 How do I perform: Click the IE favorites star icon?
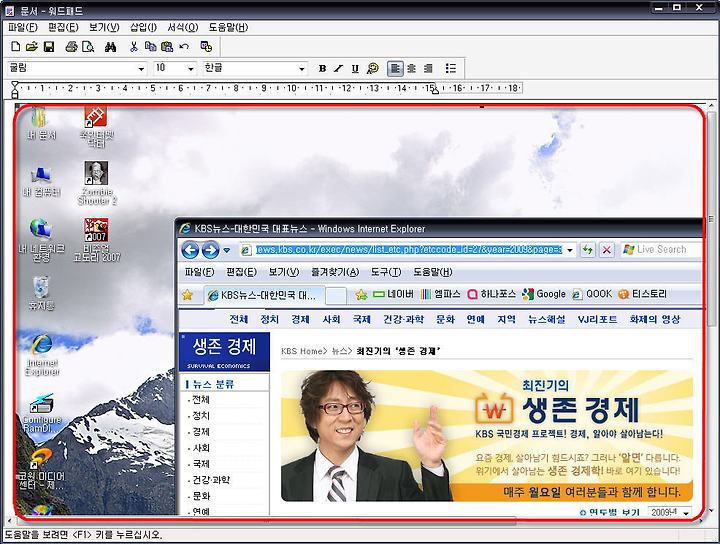click(x=187, y=295)
